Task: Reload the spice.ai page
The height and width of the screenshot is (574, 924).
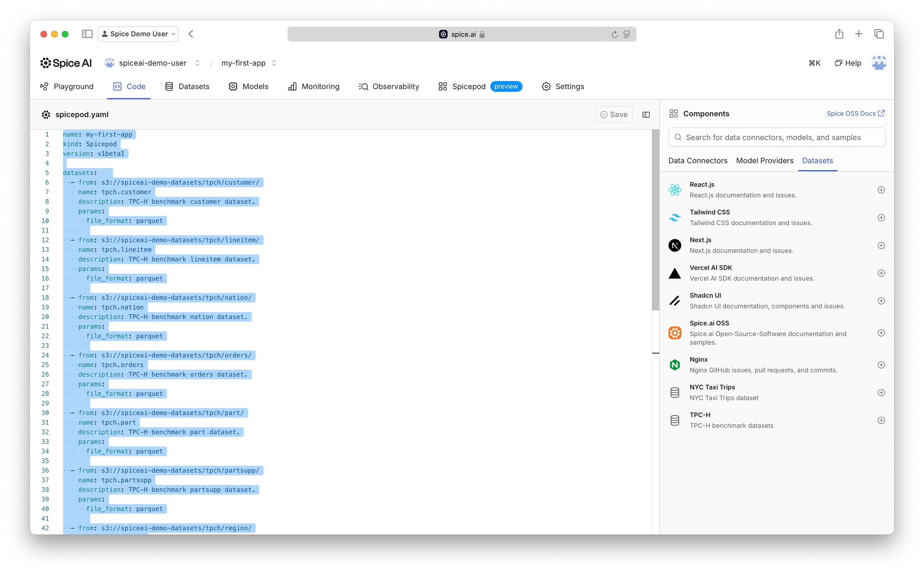Action: click(614, 34)
